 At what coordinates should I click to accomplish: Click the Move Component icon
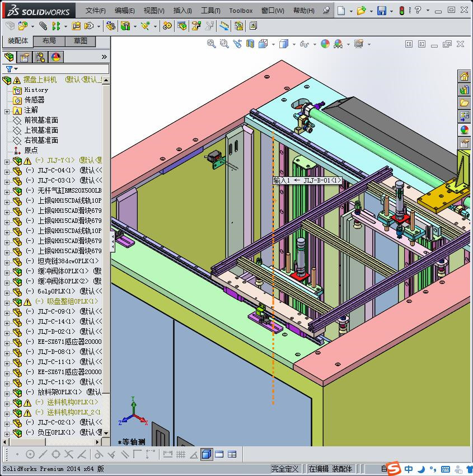coord(89,26)
